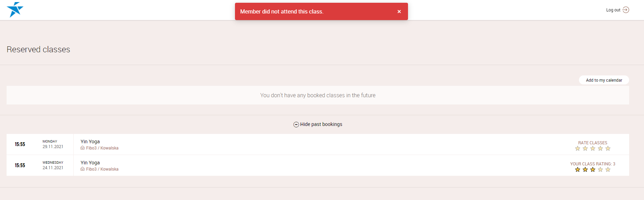Click the Log out arrow icon

point(626,10)
